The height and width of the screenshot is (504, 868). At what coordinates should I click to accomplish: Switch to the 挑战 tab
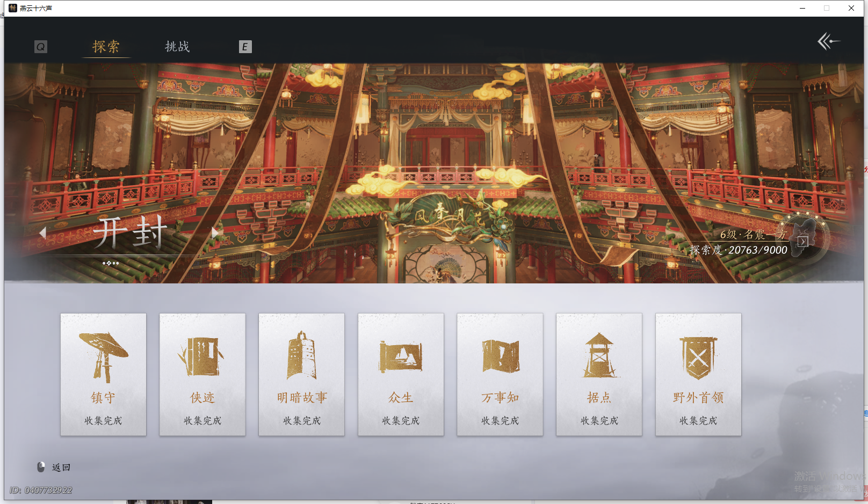tap(177, 47)
